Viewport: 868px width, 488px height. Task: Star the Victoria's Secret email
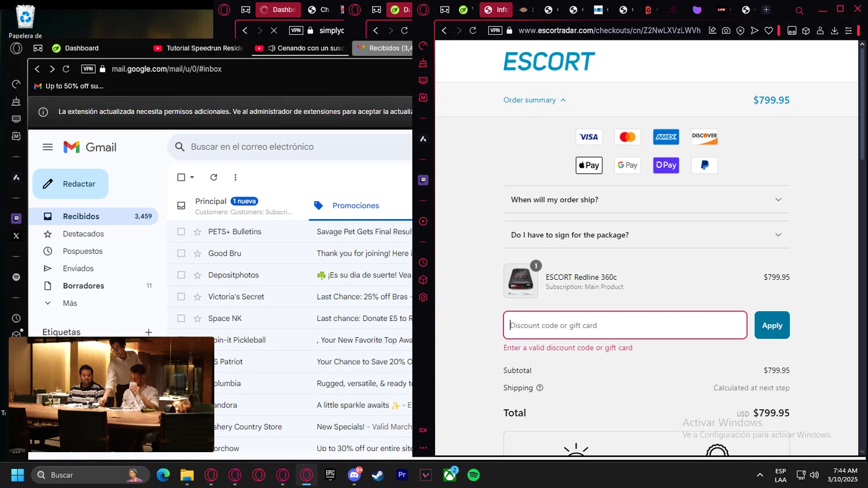pos(197,297)
